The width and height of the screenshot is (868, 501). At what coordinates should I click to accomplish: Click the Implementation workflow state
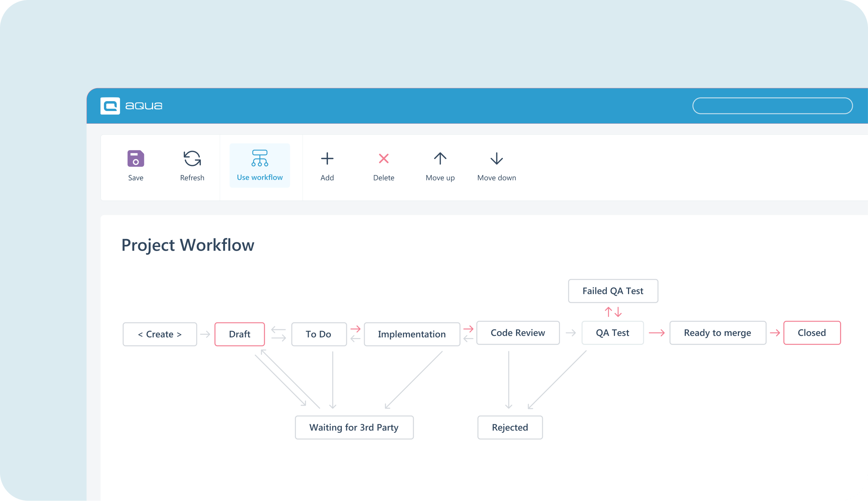click(x=412, y=334)
